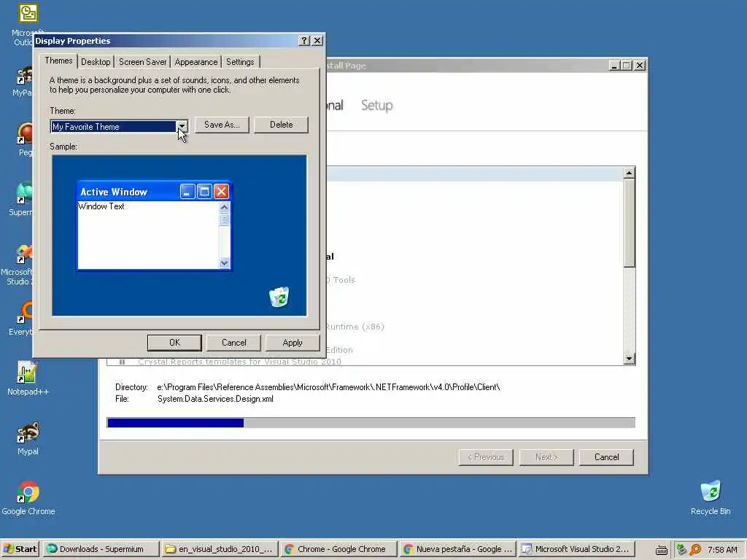Click the tray magnifier icon beside the clock

pos(695,549)
